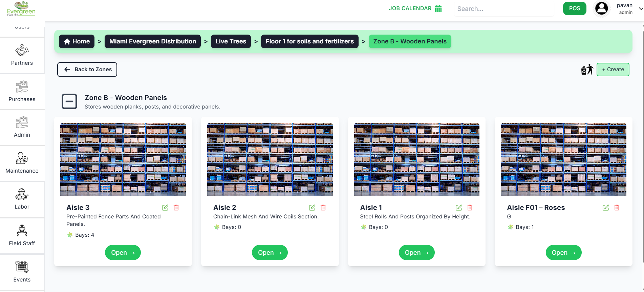Open the Job Calendar calendar icon
Viewport: 644px width, 292px height.
coord(438,8)
